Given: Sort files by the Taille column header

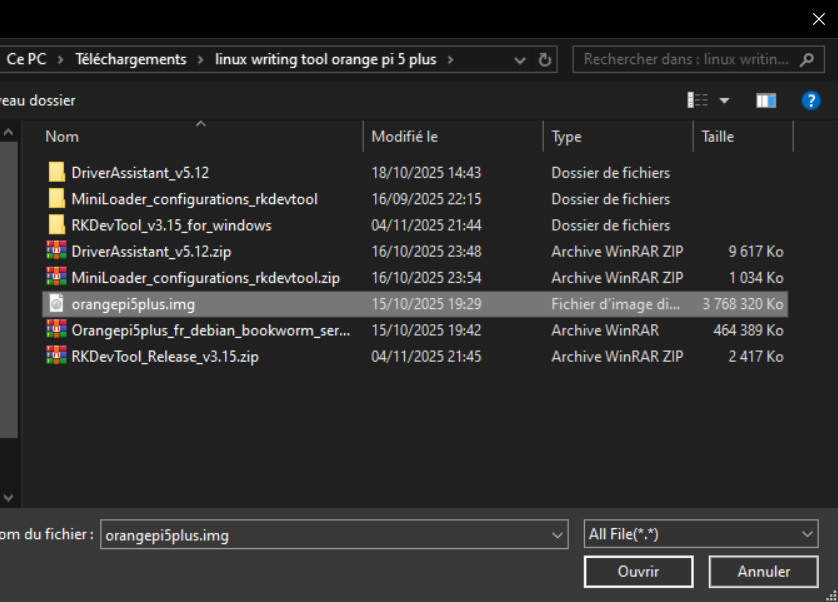Looking at the screenshot, I should (x=720, y=136).
